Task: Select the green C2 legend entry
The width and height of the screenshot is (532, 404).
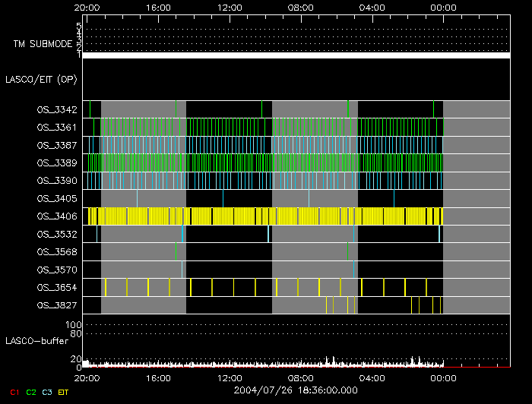Action: [31, 391]
